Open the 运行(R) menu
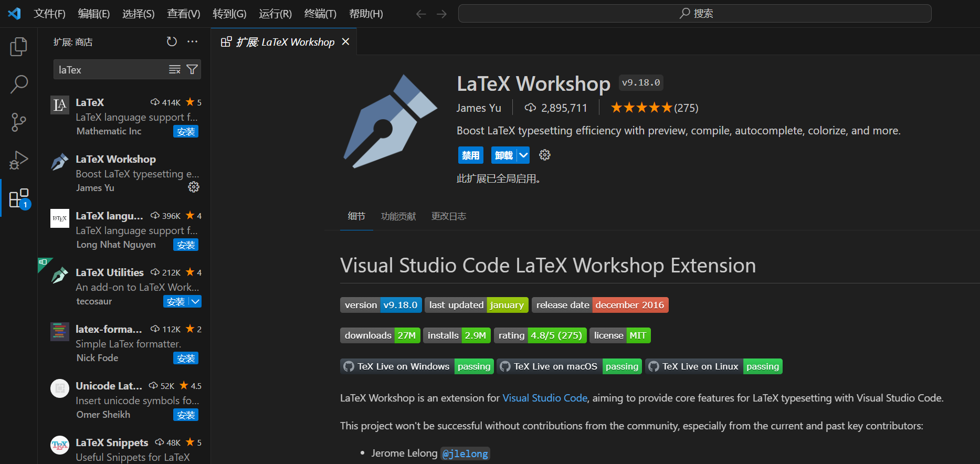Viewport: 980px width, 464px height. coord(275,14)
